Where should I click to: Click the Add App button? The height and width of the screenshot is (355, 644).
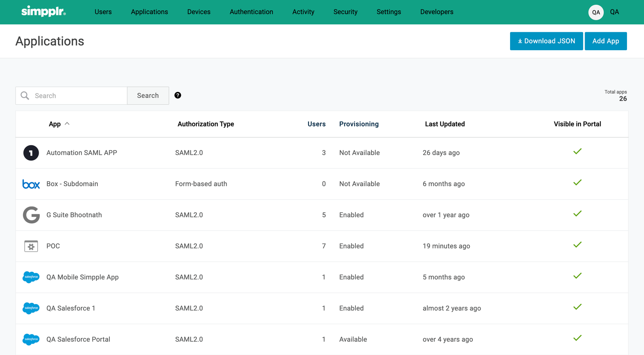(606, 41)
